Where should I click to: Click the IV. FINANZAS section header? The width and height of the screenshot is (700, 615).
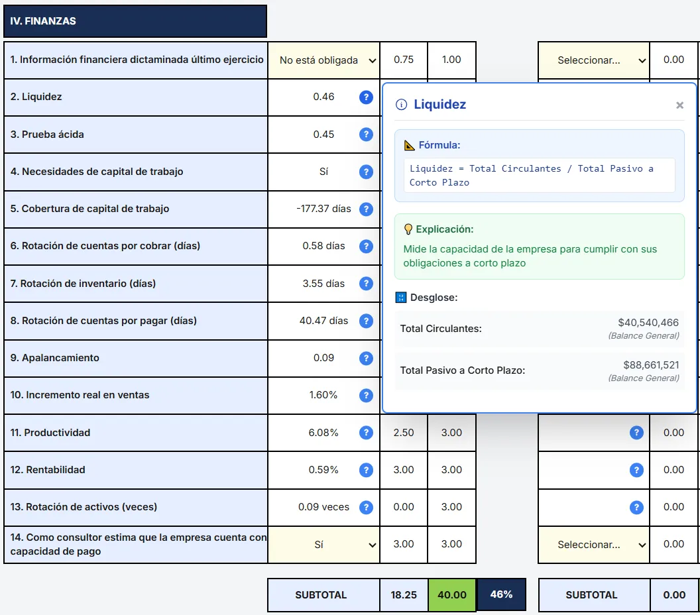tap(135, 21)
